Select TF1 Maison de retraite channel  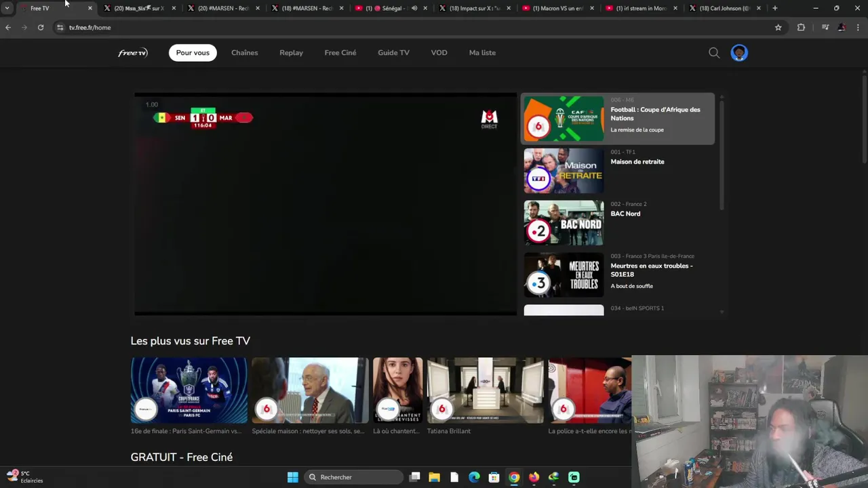click(x=618, y=171)
